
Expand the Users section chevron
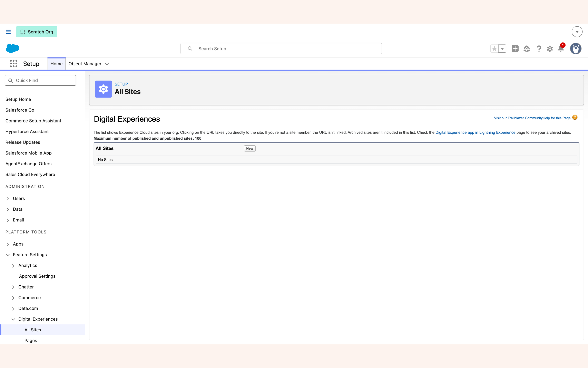(x=8, y=199)
